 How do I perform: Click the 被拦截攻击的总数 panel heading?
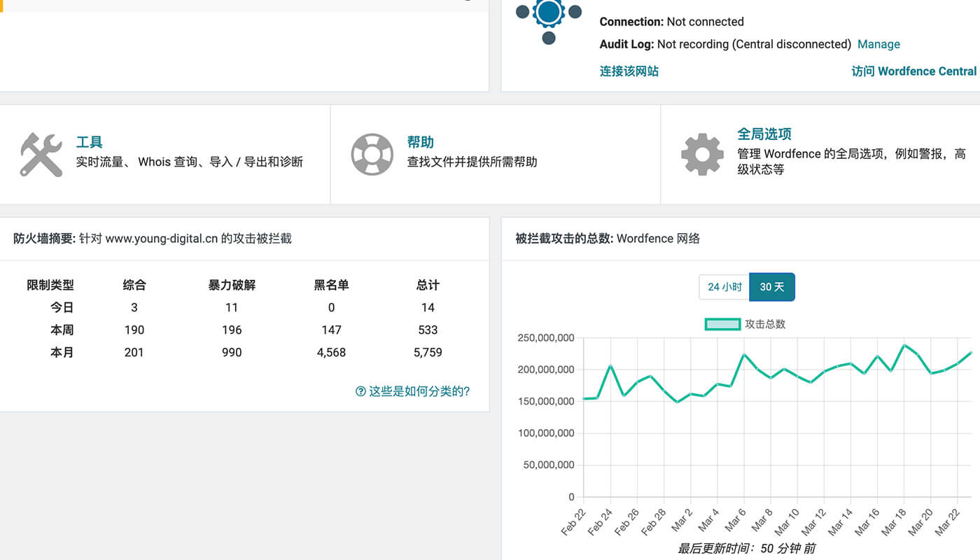[608, 239]
